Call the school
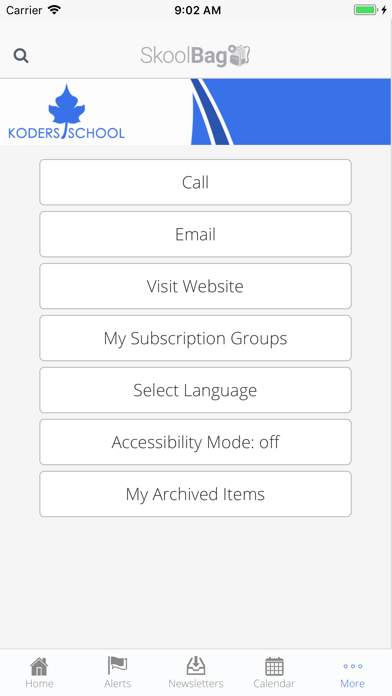 tap(195, 182)
